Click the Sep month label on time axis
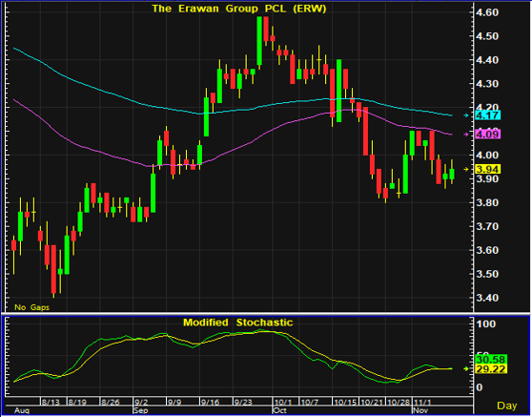This screenshot has height=417, width=532. (x=141, y=410)
